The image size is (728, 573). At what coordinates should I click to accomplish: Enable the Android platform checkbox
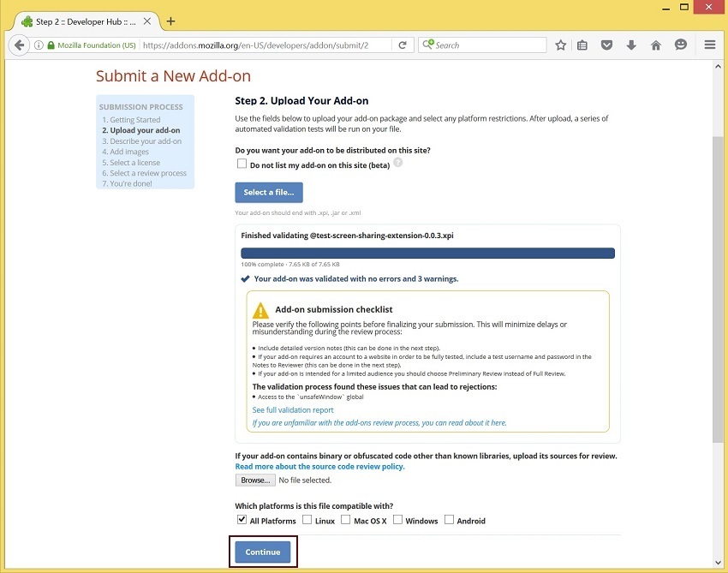[449, 520]
